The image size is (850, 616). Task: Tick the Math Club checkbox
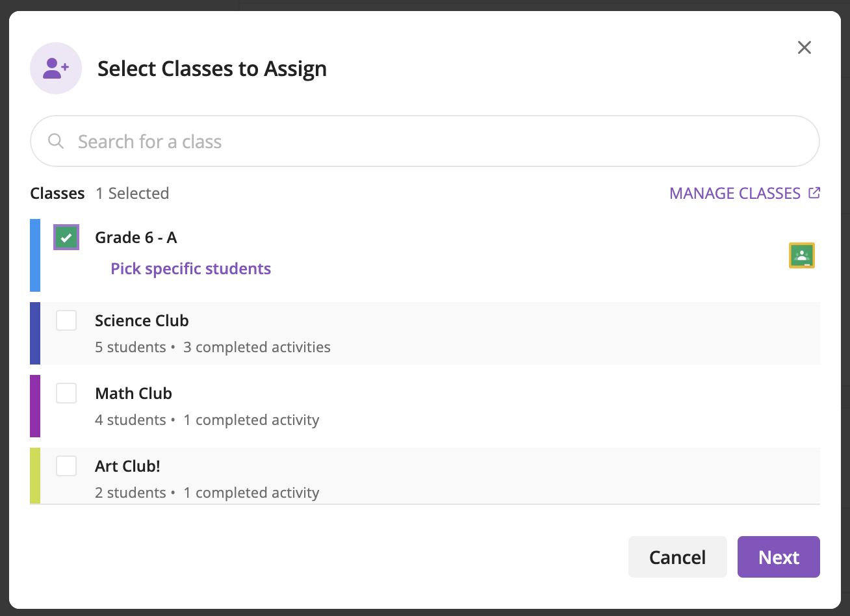point(66,393)
